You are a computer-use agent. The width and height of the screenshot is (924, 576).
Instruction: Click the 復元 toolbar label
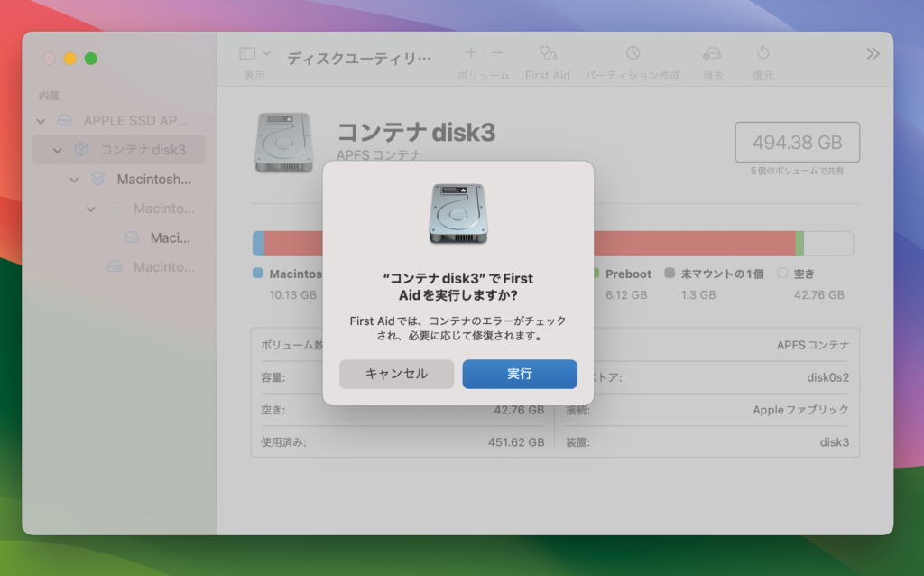pyautogui.click(x=763, y=76)
